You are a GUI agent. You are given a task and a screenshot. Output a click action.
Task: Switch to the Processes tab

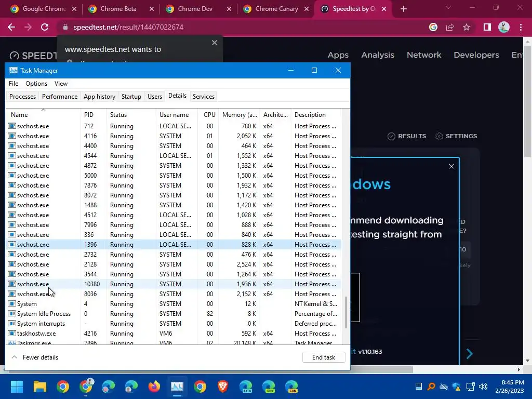[22, 96]
